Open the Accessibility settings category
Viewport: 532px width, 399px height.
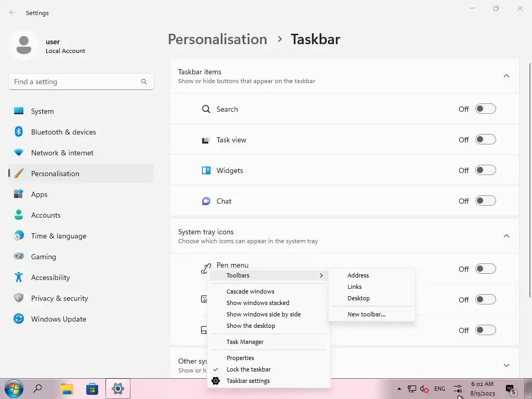81,277
